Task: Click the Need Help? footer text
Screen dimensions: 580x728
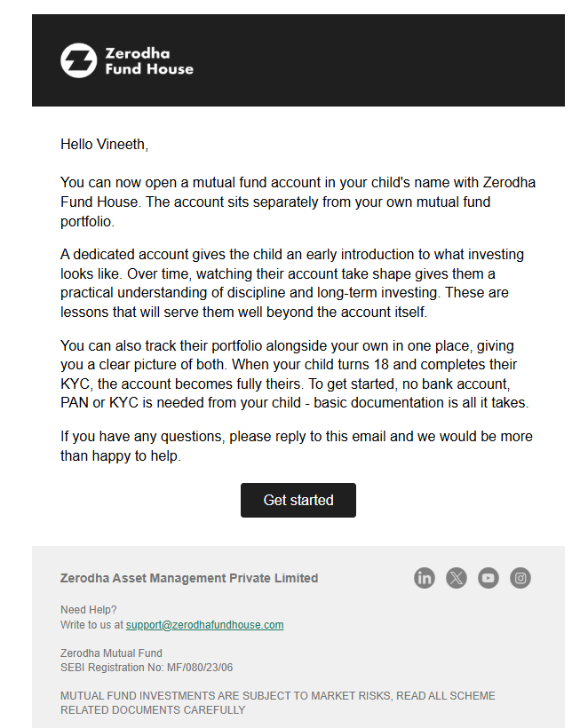Action: pyautogui.click(x=89, y=610)
